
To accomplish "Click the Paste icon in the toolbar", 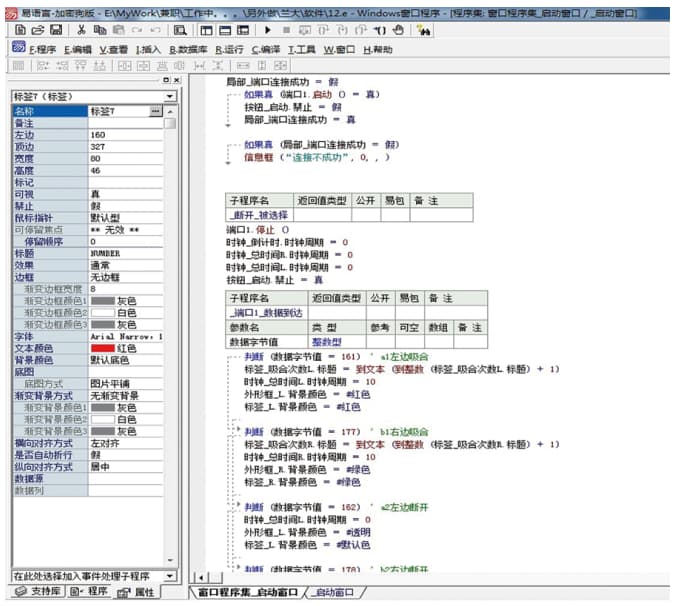I will pos(118,30).
